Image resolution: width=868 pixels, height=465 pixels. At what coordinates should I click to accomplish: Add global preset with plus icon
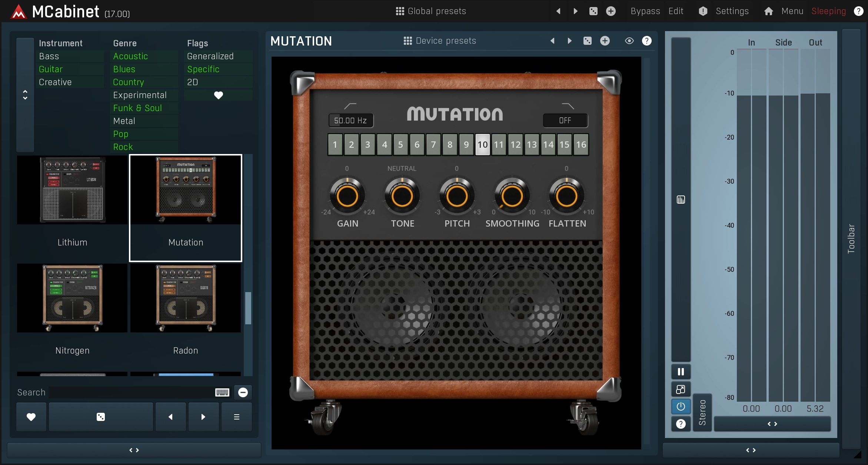tap(611, 11)
